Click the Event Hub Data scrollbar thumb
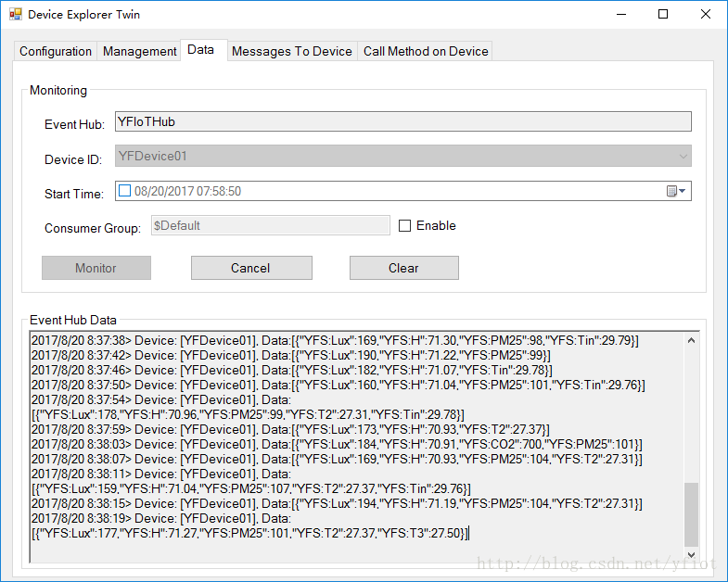The width and height of the screenshot is (728, 582). 691,514
